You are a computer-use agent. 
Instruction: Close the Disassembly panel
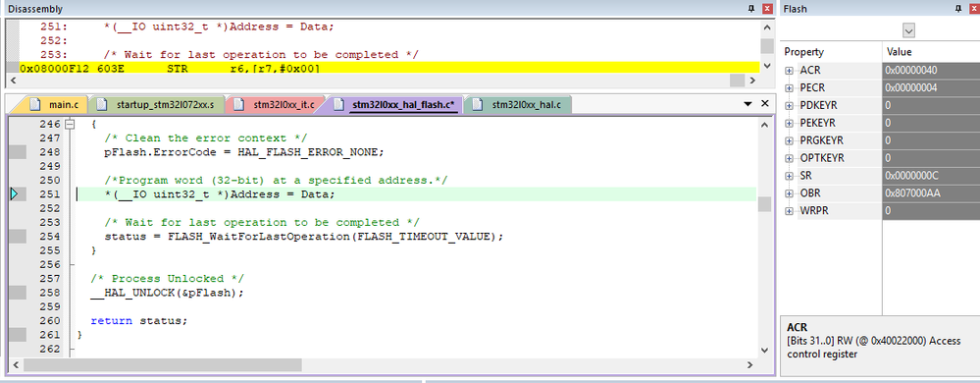pyautogui.click(x=767, y=9)
